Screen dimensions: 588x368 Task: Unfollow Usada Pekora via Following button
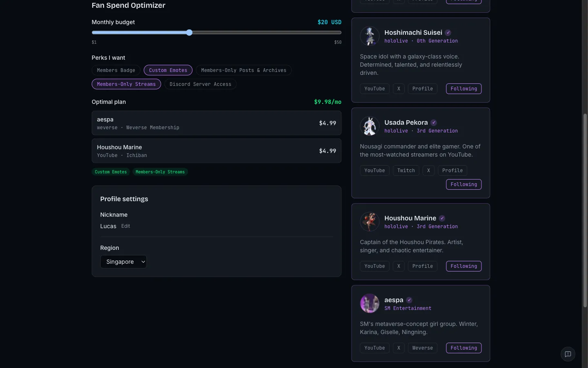coord(463,184)
